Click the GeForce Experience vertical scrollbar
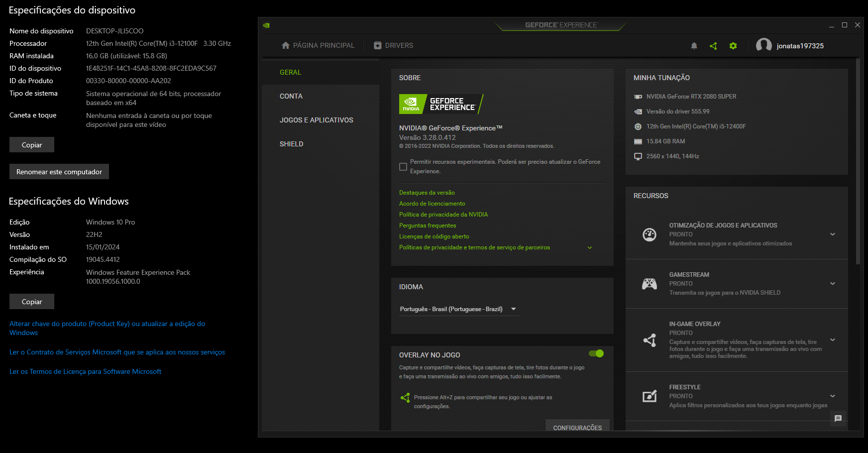The height and width of the screenshot is (453, 868). (x=858, y=161)
